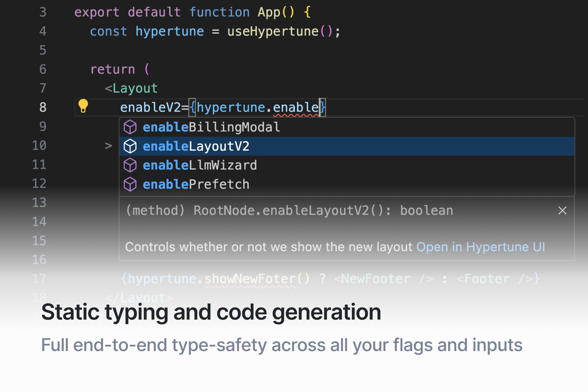Choose enableLayoutV2 from autocomplete list

(196, 146)
